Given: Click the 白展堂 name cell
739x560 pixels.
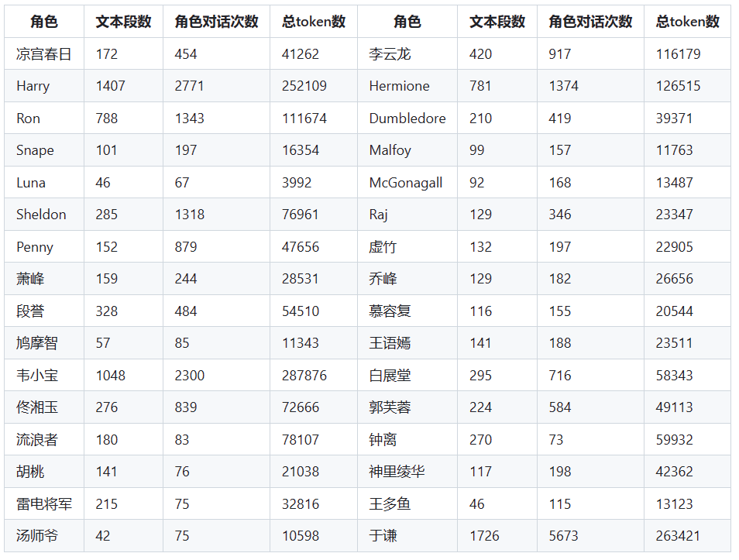Looking at the screenshot, I should point(407,375).
